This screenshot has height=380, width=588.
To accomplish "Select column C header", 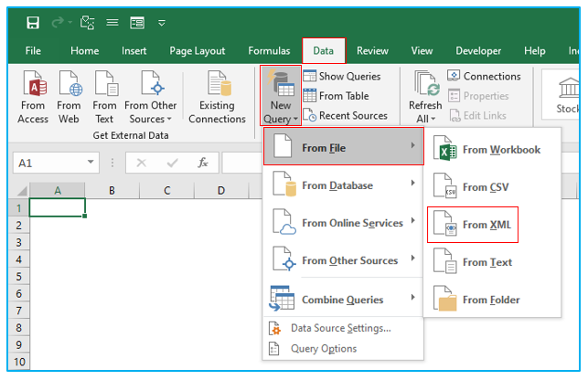I will click(166, 190).
